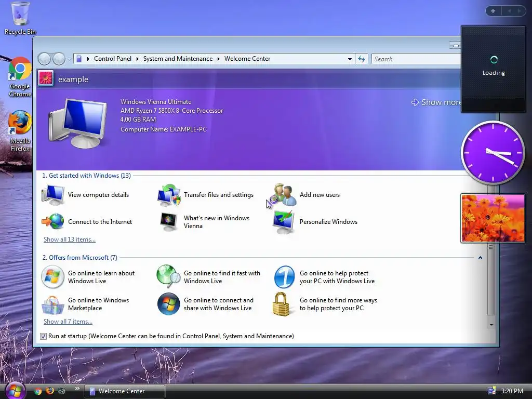Click the system tray network icon

click(x=491, y=391)
